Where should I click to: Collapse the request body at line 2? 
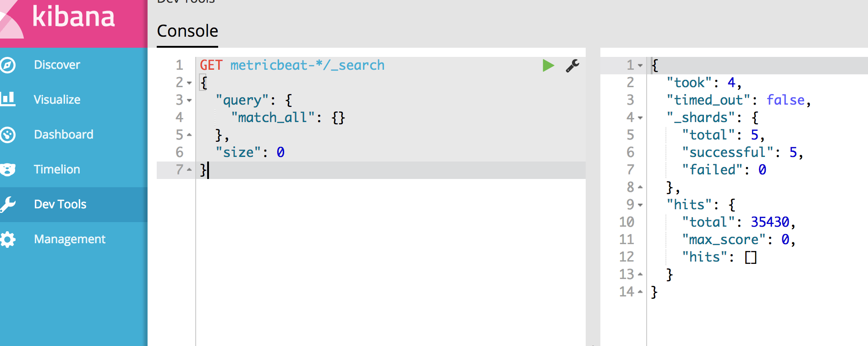pos(189,83)
